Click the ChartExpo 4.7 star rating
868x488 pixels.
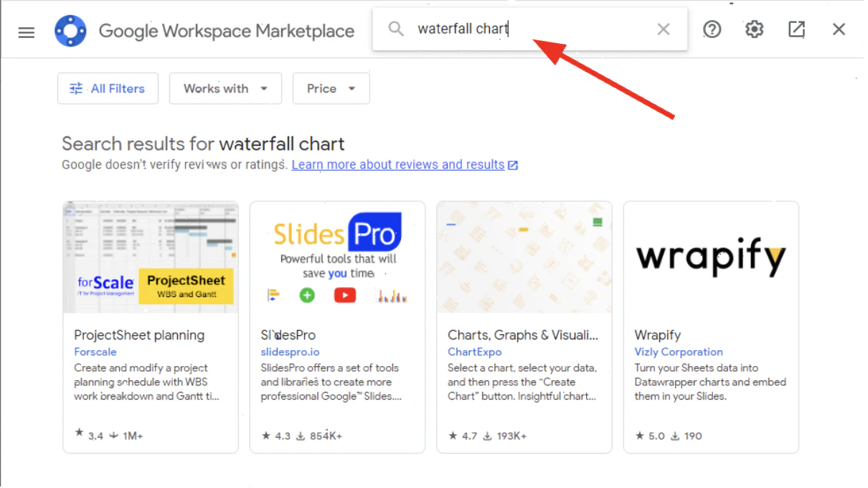[463, 436]
